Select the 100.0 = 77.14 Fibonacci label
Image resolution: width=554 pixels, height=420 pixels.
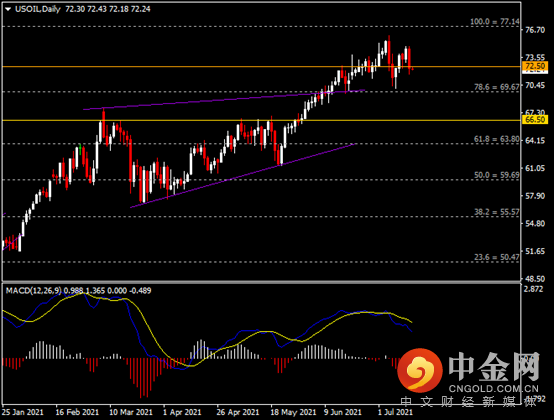click(x=495, y=22)
